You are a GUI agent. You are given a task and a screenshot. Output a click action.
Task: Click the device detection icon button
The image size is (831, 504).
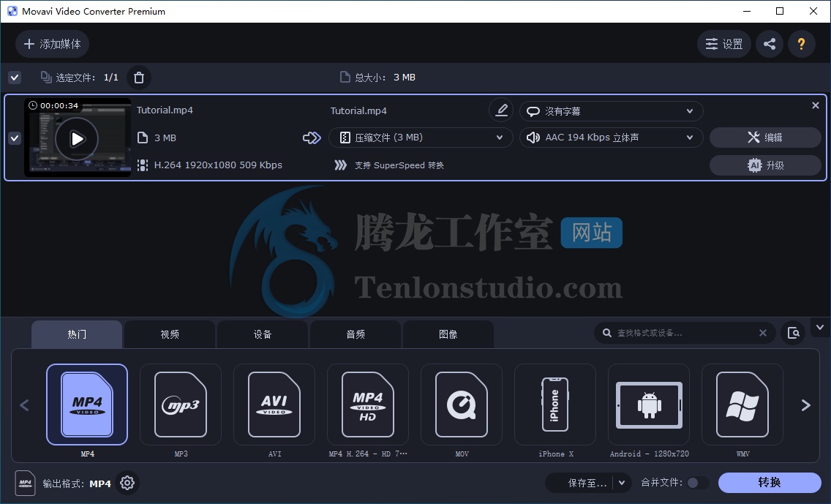(x=794, y=333)
